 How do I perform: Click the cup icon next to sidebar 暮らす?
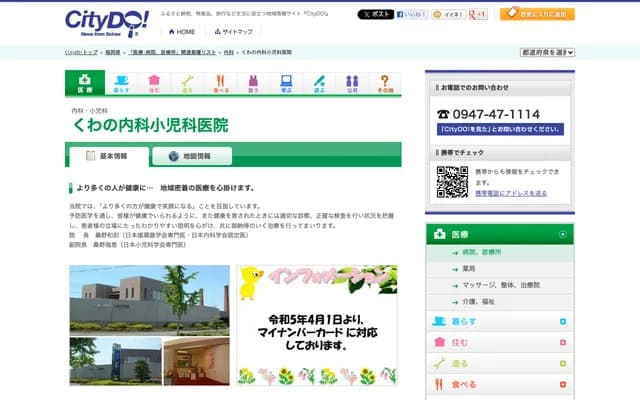[439, 321]
